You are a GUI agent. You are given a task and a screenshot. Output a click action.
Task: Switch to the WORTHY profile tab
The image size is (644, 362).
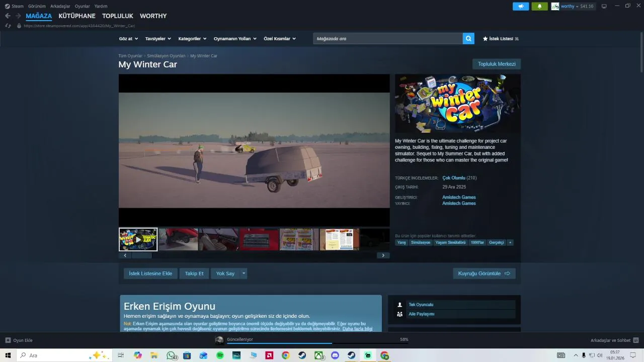click(x=153, y=16)
